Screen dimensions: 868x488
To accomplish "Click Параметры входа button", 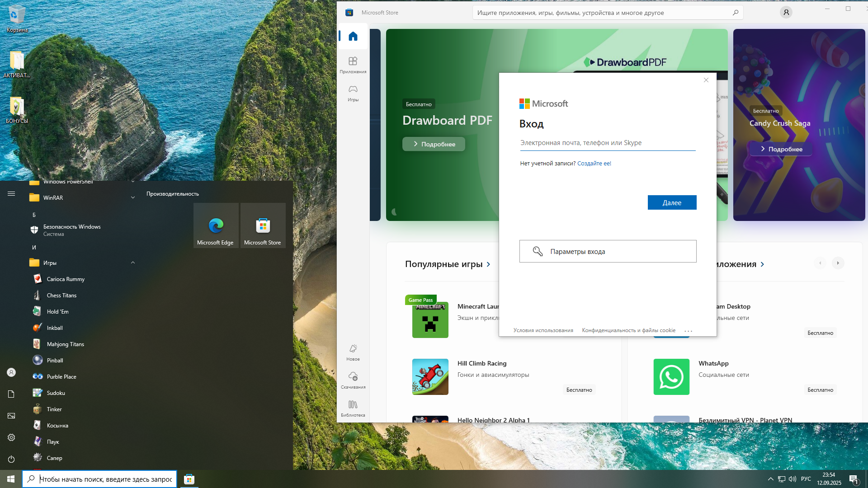I will (608, 251).
